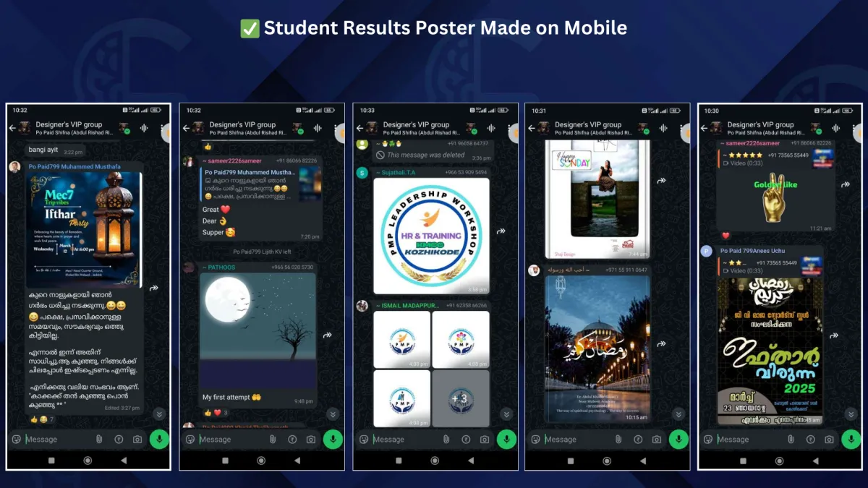Open the Ifthar Virunnu 2025 Malayalam poster
The height and width of the screenshot is (488, 868).
pos(770,351)
